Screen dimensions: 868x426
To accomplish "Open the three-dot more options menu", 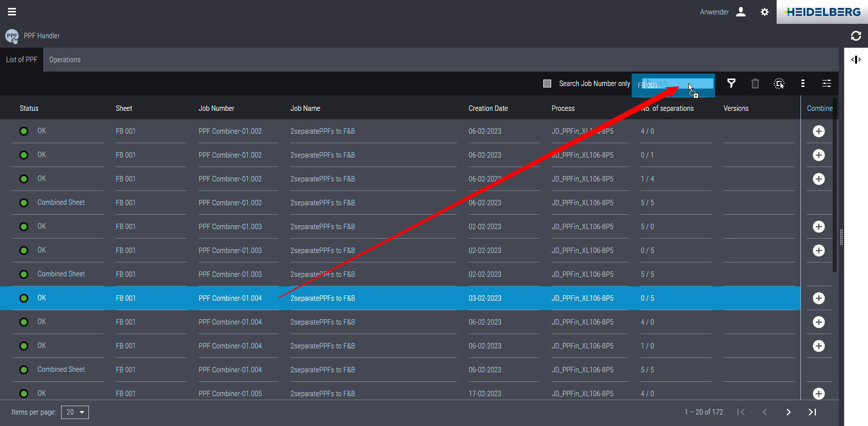I will (803, 84).
